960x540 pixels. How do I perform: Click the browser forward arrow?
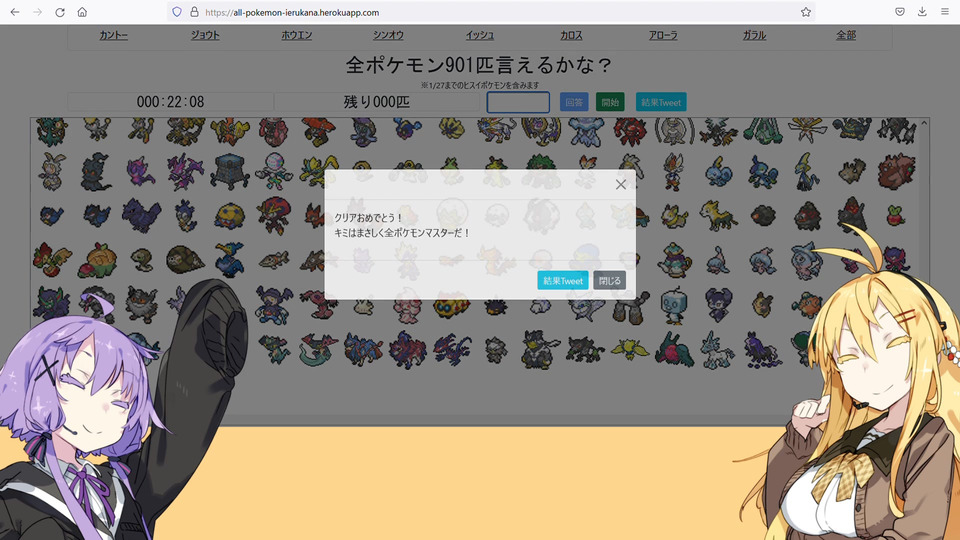(x=37, y=12)
